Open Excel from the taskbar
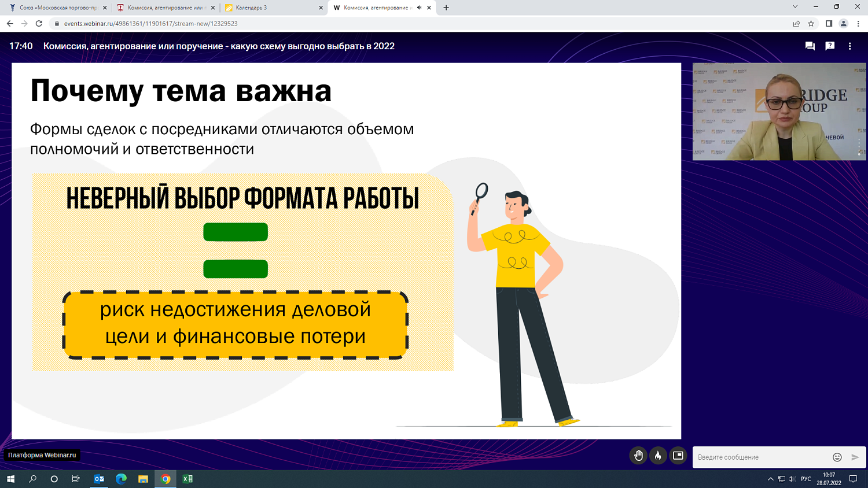 pos(187,479)
